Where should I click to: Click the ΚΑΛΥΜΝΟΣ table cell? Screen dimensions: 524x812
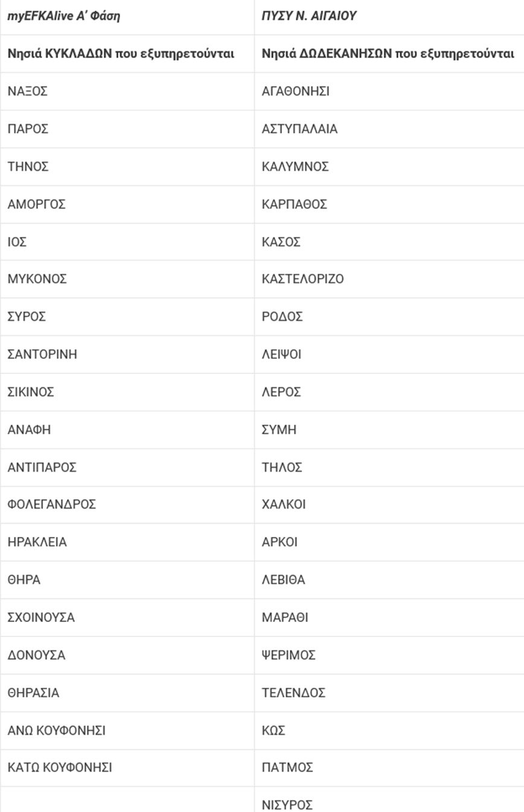coord(295,167)
